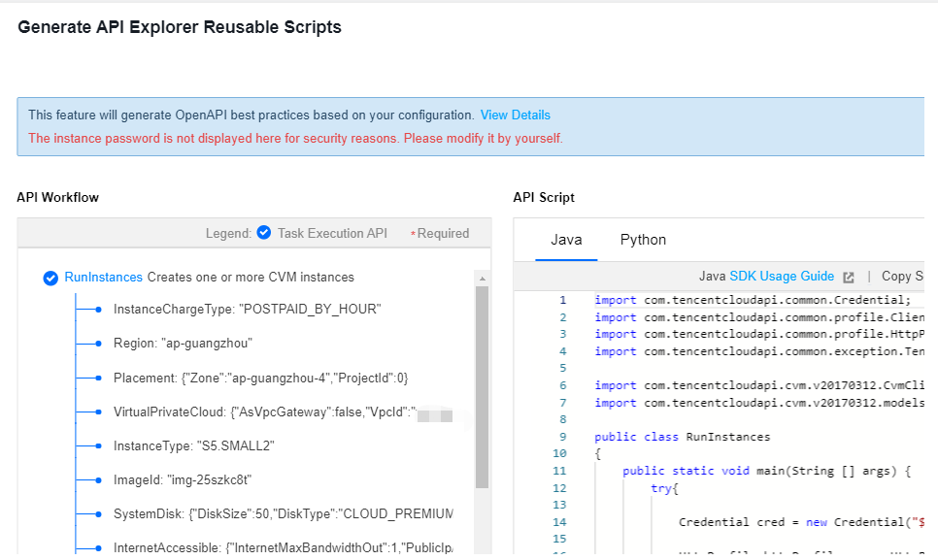
Task: Open the external link icon beside SDK Usage Guide
Action: 848,277
